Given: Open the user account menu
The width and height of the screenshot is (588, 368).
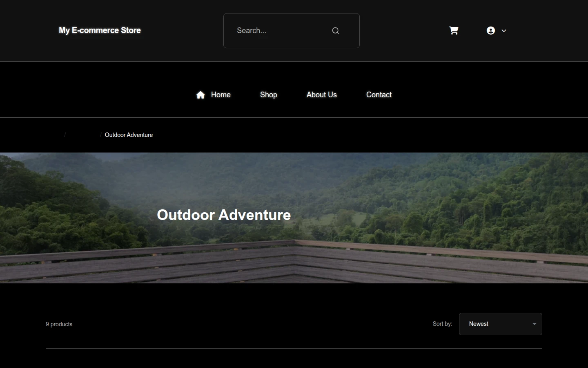Looking at the screenshot, I should pyautogui.click(x=496, y=31).
